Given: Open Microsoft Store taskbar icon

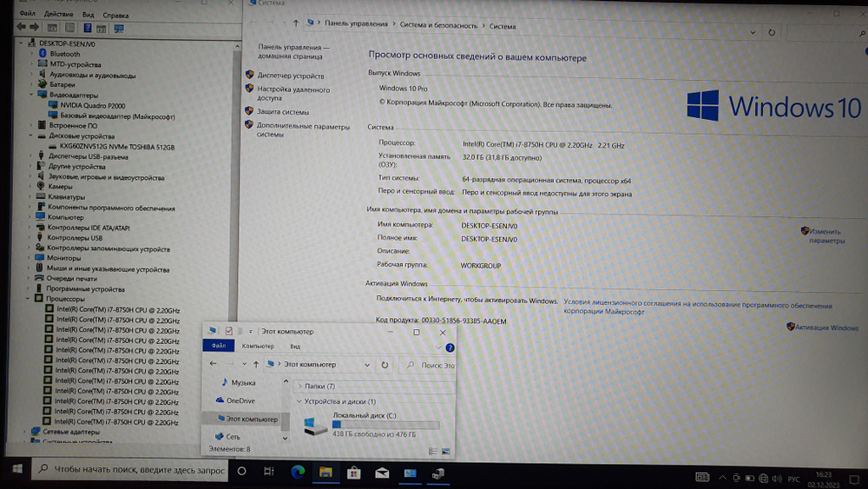Looking at the screenshot, I should click(x=354, y=472).
